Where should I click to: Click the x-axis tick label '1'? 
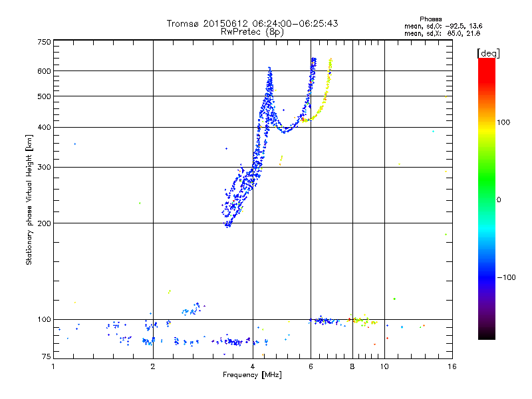click(53, 366)
